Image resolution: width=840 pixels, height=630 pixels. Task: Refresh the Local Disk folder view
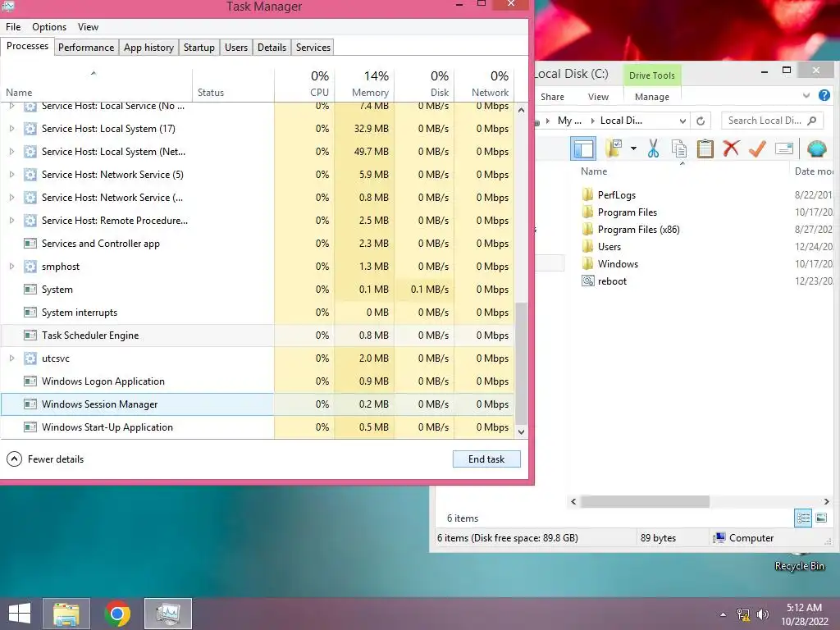click(701, 121)
